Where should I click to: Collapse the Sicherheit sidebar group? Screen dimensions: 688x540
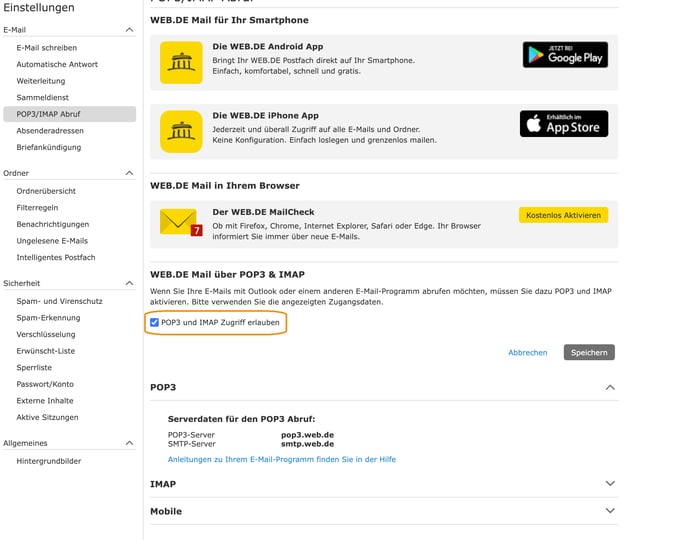click(x=129, y=283)
